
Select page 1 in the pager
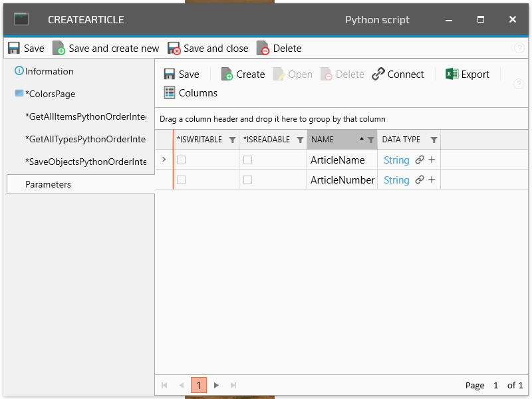(x=199, y=385)
